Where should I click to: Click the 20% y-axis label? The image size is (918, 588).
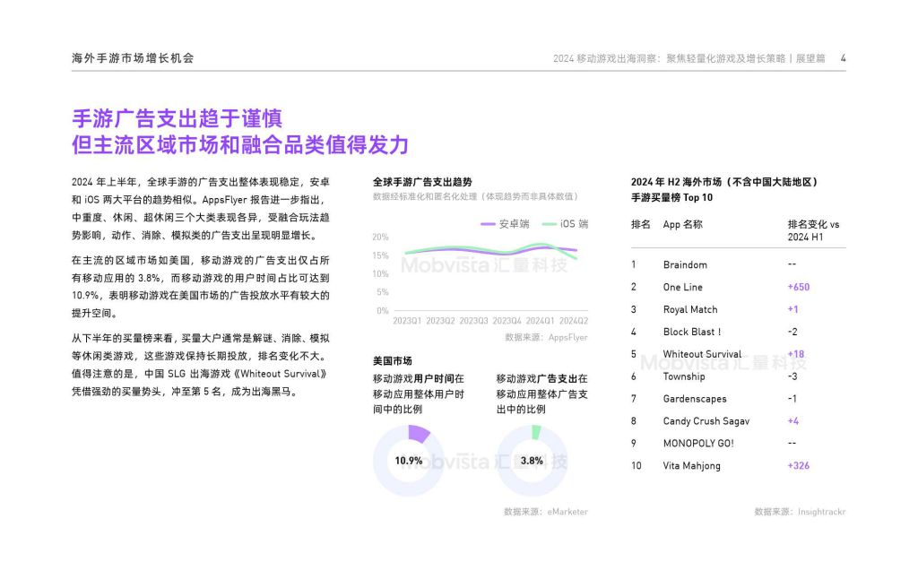[x=380, y=237]
